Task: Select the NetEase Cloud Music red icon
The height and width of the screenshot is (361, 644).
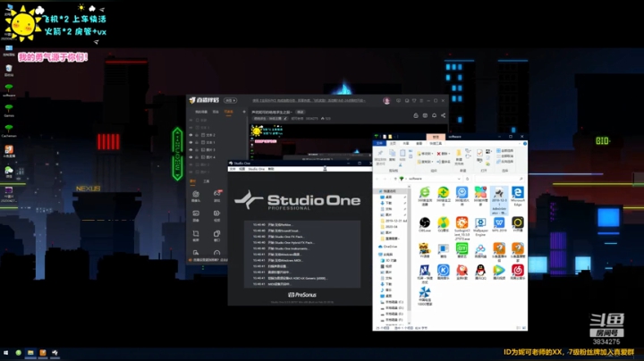Action: [x=518, y=271]
